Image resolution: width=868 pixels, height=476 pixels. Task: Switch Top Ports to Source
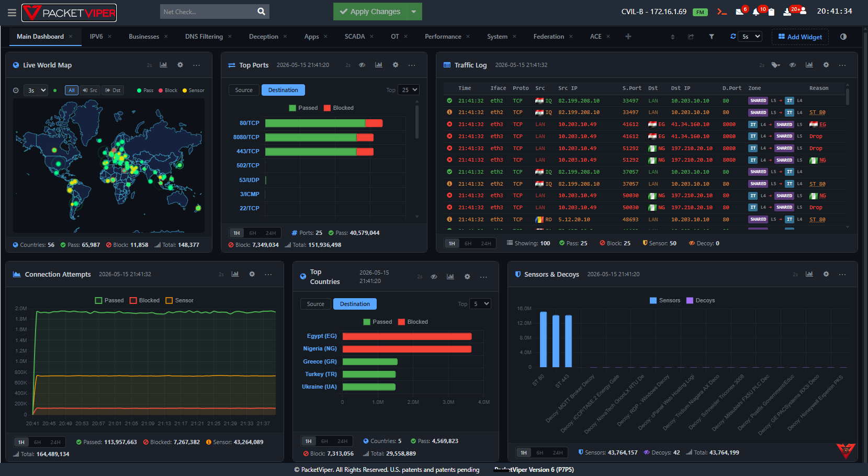pyautogui.click(x=244, y=90)
